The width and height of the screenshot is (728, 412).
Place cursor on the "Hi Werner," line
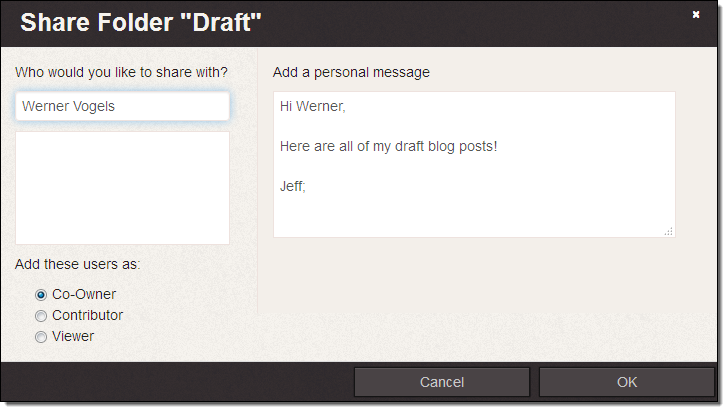pos(313,106)
